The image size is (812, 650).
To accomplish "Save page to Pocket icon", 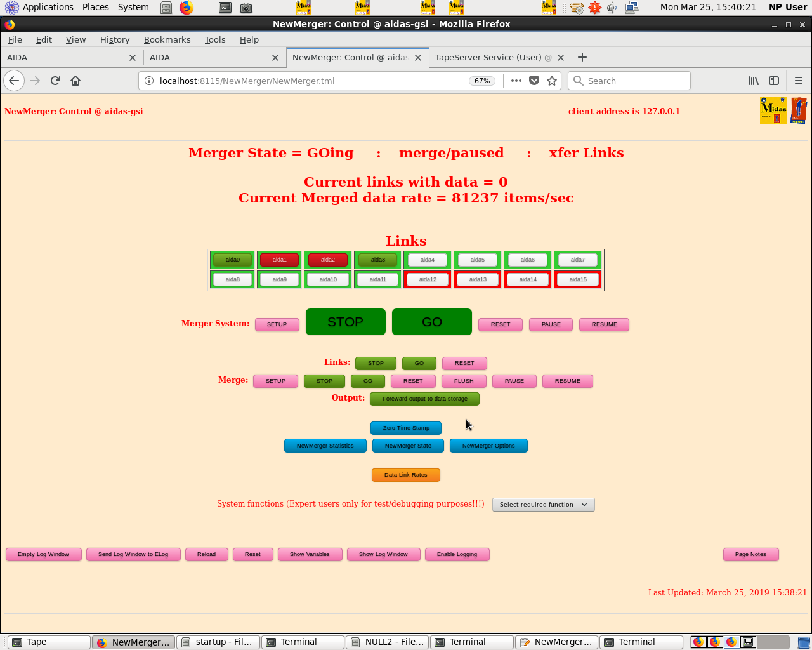I will tap(534, 81).
